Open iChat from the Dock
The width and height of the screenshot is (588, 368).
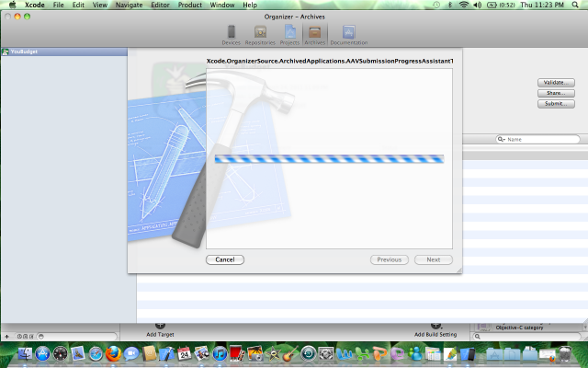(131, 353)
